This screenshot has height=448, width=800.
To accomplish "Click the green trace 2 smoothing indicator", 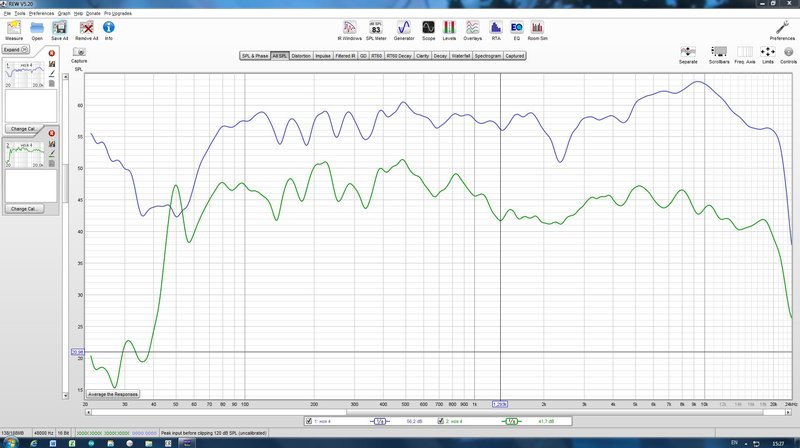I will (512, 421).
